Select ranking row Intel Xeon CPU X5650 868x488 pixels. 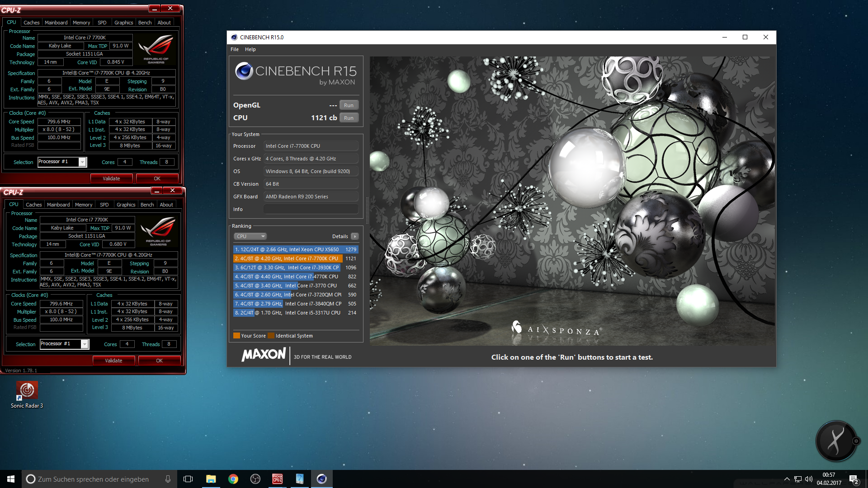(296, 249)
